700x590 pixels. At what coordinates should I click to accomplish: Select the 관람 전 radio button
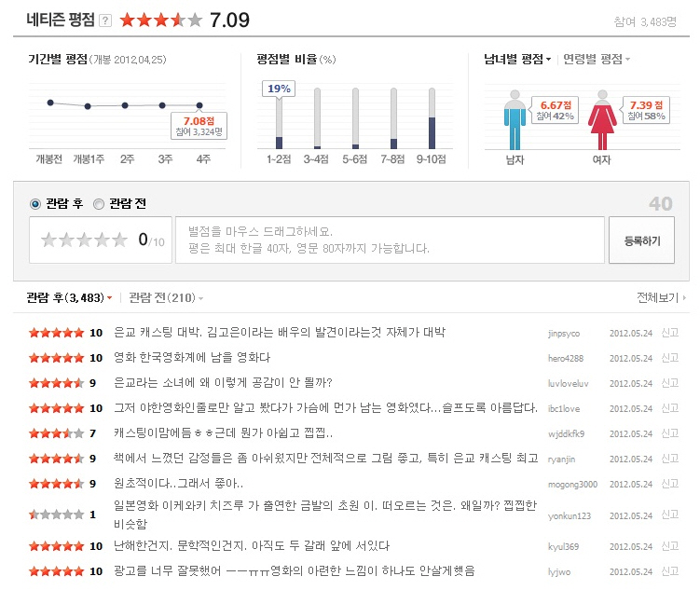[x=99, y=203]
